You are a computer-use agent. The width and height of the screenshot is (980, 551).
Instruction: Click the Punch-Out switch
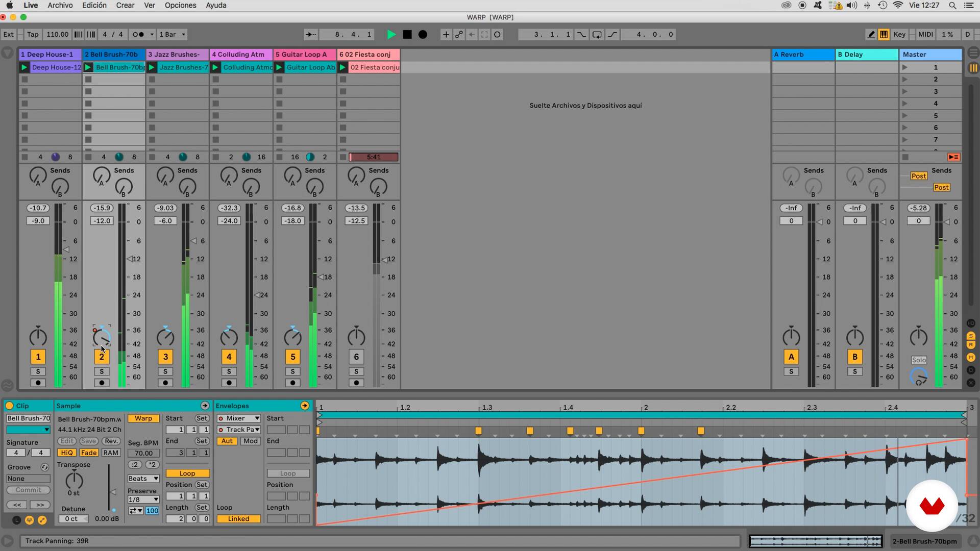pos(612,34)
